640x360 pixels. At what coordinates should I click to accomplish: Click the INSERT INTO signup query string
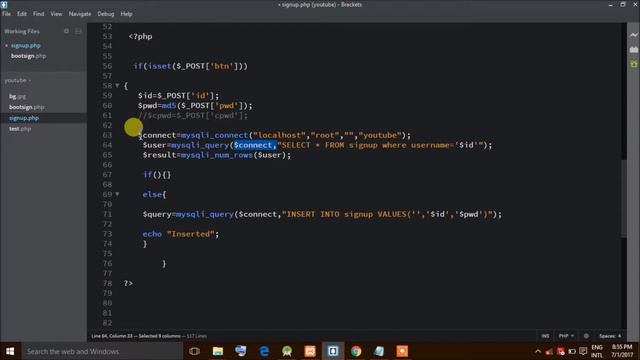[388, 214]
